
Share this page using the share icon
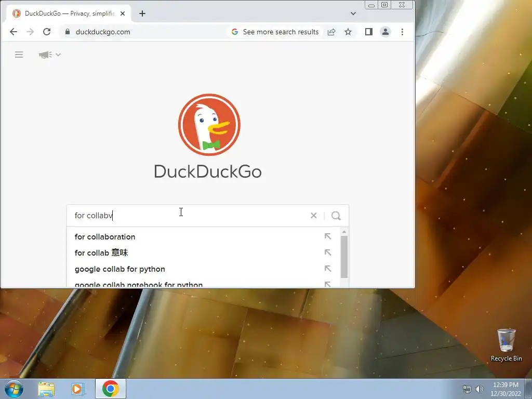(331, 32)
